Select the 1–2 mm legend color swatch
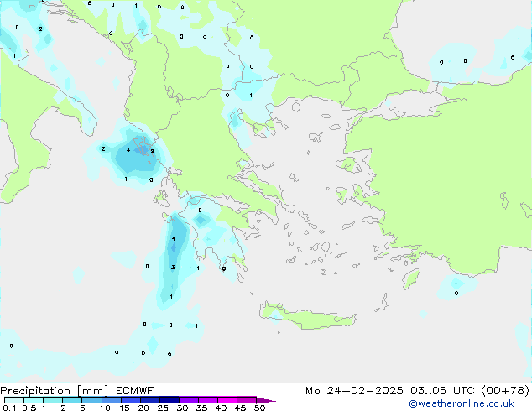The image size is (532, 411). [x=53, y=400]
